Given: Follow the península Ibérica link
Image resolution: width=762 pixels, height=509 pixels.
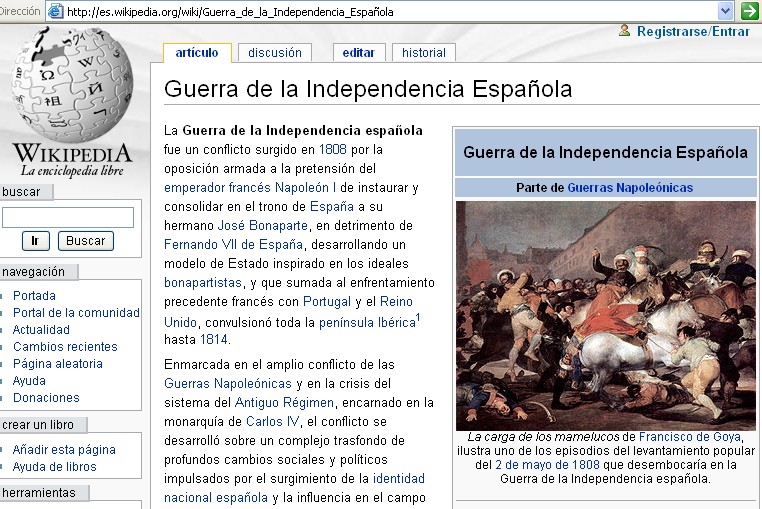Looking at the screenshot, I should click(x=367, y=323).
